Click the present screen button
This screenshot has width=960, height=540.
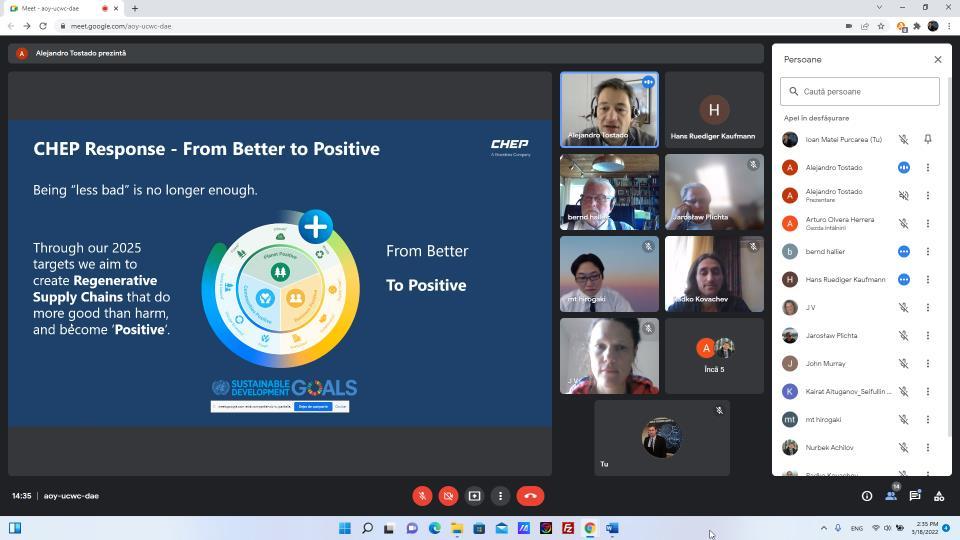click(x=474, y=496)
